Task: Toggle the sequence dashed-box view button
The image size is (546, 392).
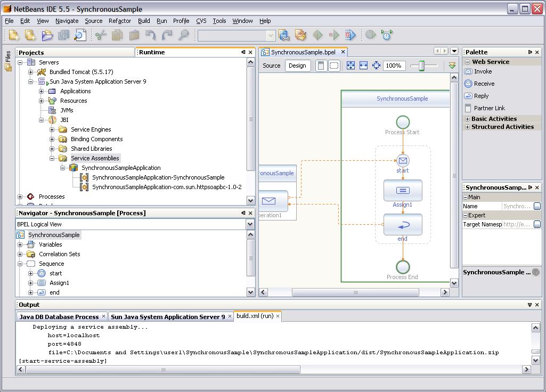Action: tap(334, 66)
